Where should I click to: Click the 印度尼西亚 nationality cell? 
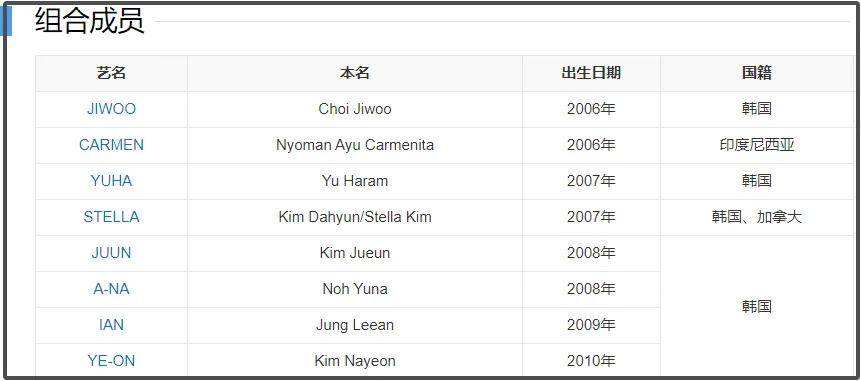tap(757, 145)
